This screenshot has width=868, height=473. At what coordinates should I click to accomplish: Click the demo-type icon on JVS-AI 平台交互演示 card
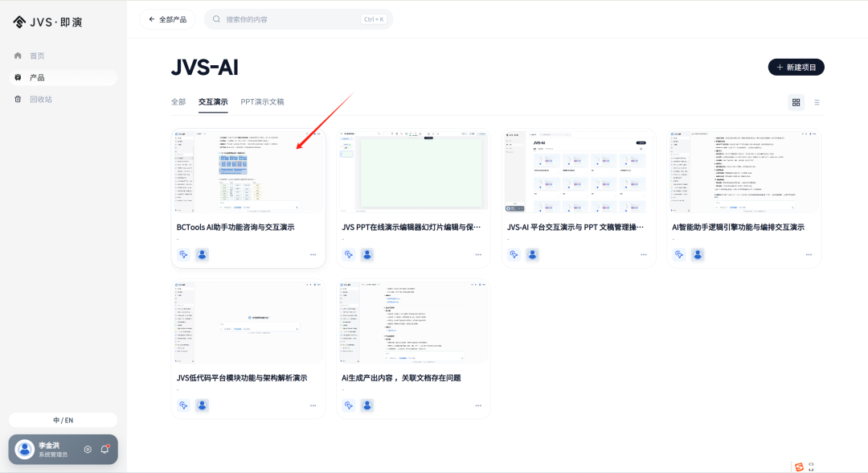[x=514, y=255]
